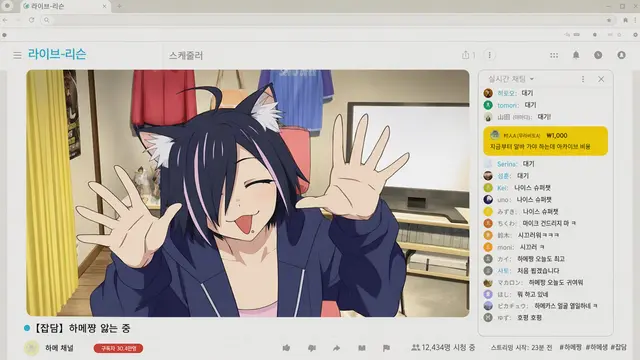Open the notifications bell
This screenshot has height=360, width=640.
[x=576, y=55]
